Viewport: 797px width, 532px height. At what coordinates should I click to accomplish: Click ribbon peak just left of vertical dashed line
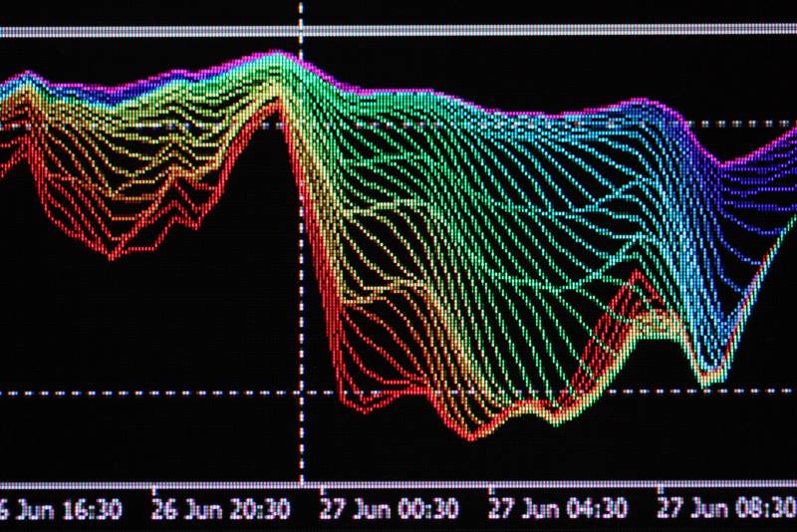(x=286, y=56)
